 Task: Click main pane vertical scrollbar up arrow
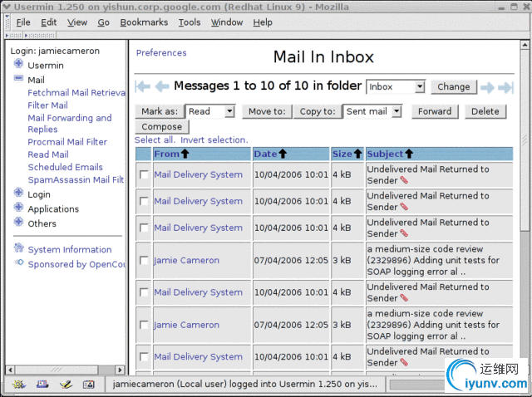(x=525, y=44)
